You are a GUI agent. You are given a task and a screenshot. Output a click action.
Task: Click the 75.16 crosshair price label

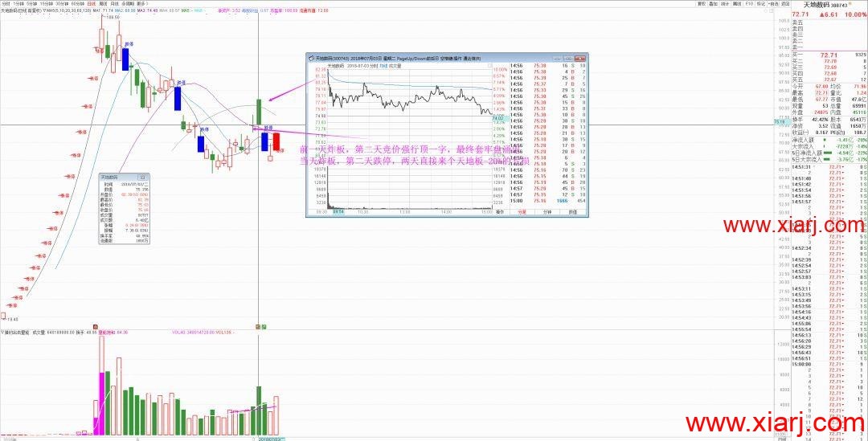pyautogui.click(x=782, y=122)
